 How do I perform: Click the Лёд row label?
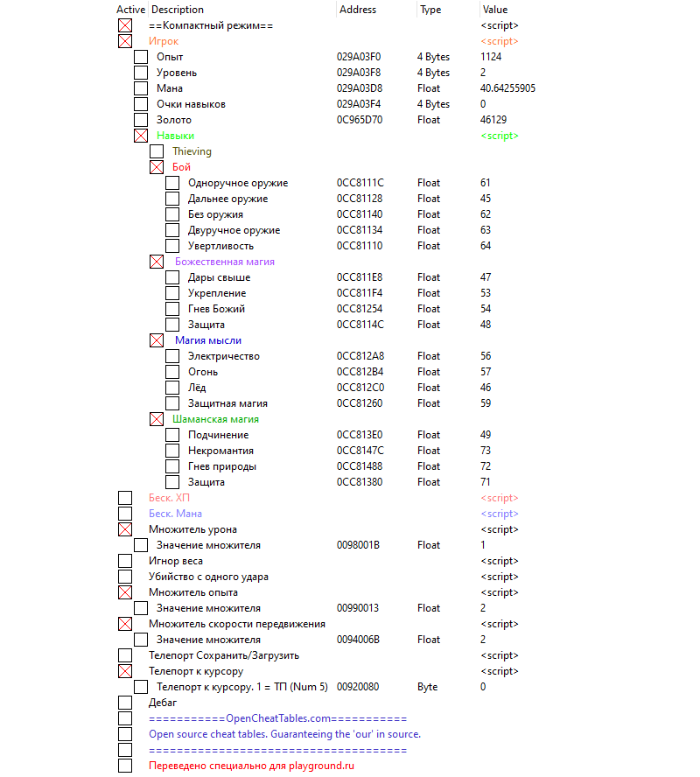click(197, 388)
